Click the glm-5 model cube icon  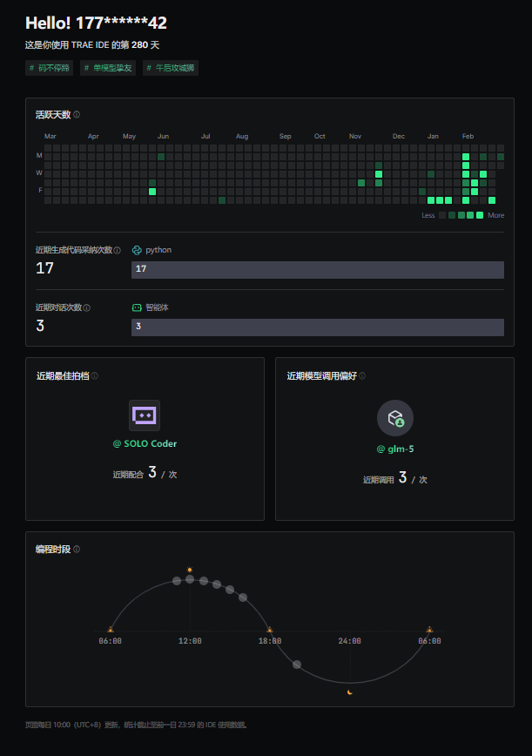click(394, 418)
